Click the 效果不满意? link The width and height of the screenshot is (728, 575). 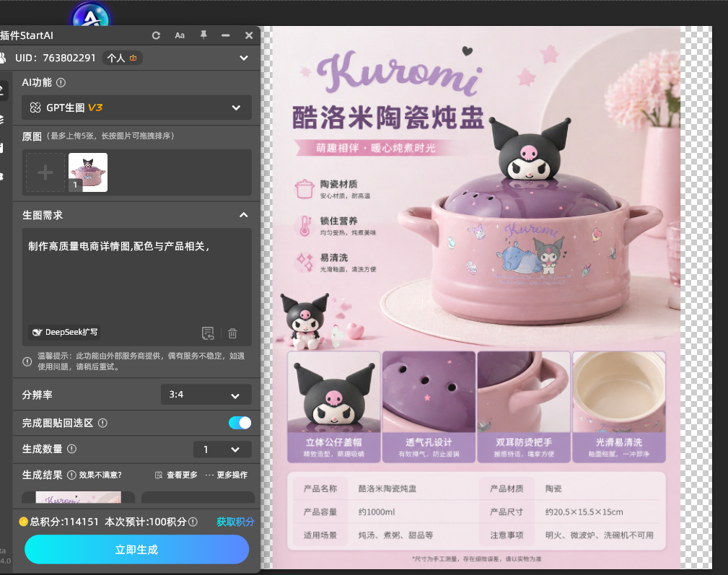100,475
